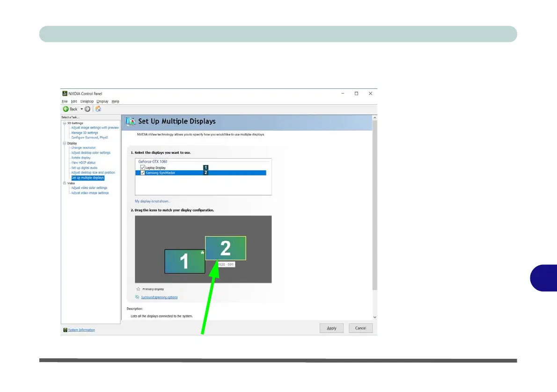Select the Laptop Display list row text
This screenshot has height=392, width=557.
pos(155,168)
